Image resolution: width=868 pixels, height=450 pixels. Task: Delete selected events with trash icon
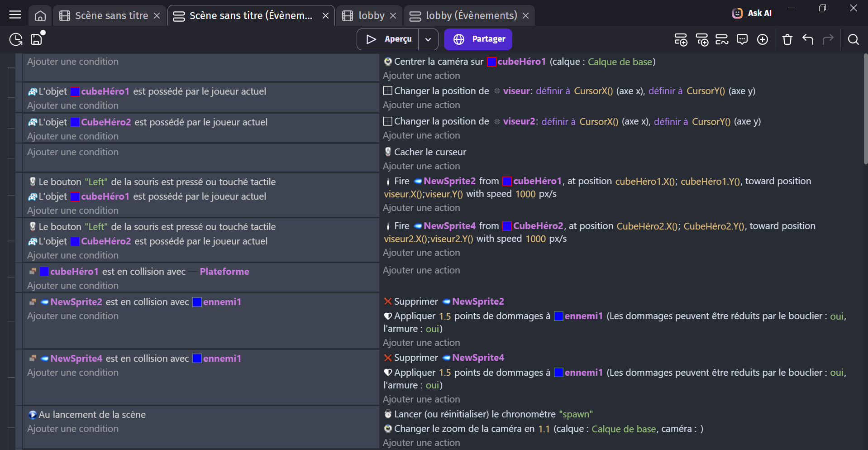(x=787, y=39)
